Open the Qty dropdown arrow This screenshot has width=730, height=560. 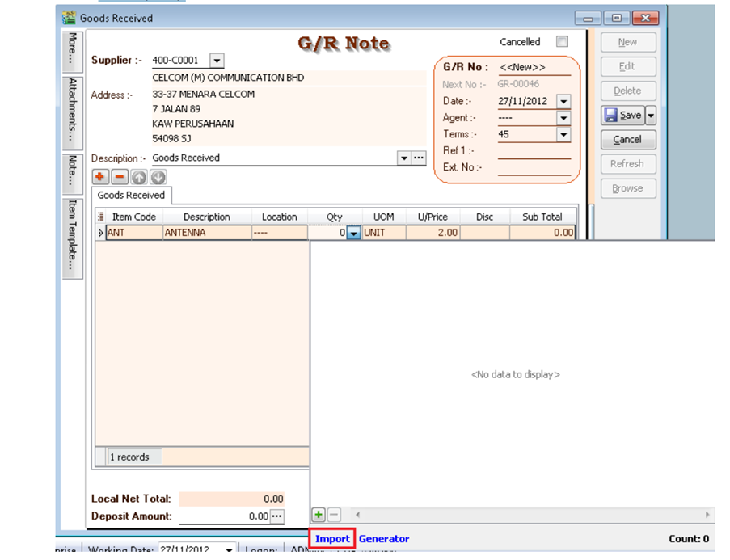(x=353, y=233)
